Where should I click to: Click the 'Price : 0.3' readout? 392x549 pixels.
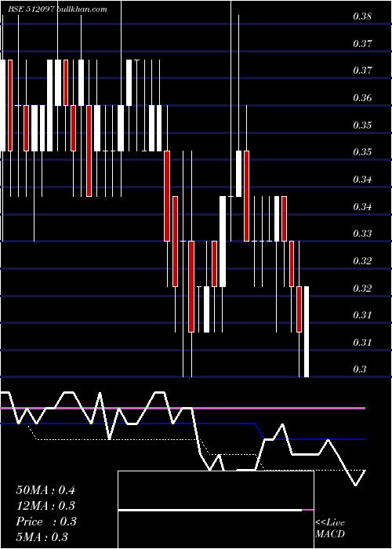click(x=45, y=522)
